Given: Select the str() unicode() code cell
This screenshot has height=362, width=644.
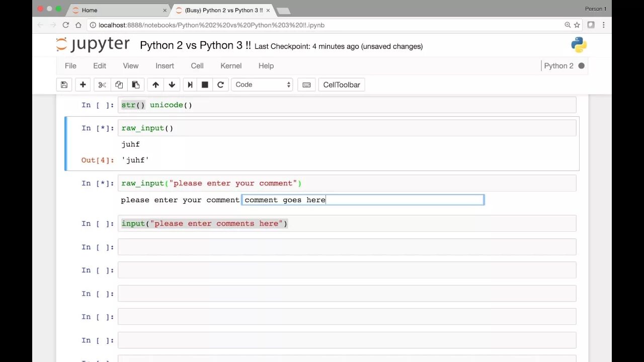Looking at the screenshot, I should [x=347, y=105].
